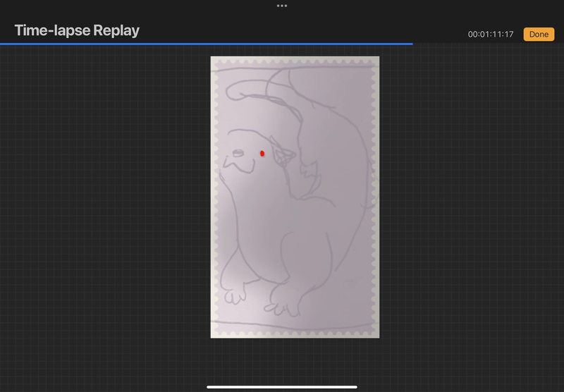Tap the Done button to exit replay
The image size is (564, 392).
pos(539,34)
